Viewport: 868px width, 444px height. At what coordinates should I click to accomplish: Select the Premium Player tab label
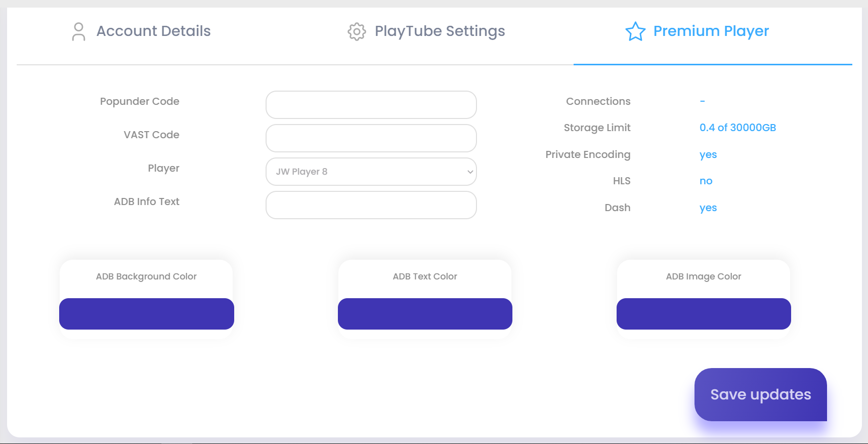[x=711, y=31]
